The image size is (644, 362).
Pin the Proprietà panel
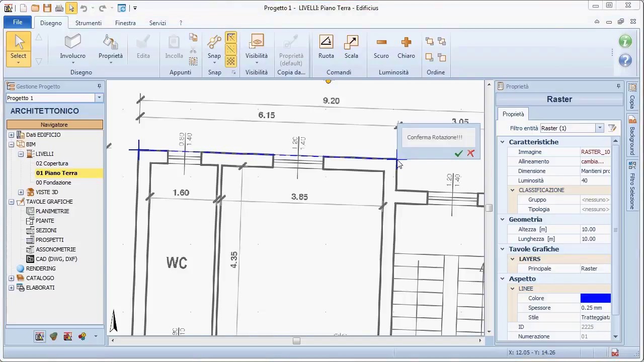coord(618,86)
